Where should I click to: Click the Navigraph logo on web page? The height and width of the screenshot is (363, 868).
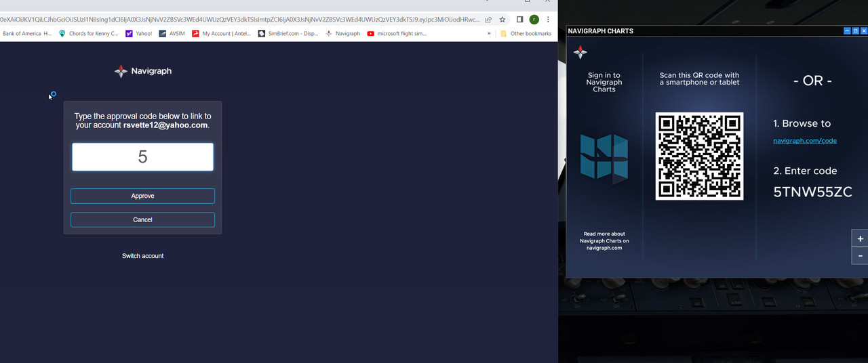[x=143, y=71]
